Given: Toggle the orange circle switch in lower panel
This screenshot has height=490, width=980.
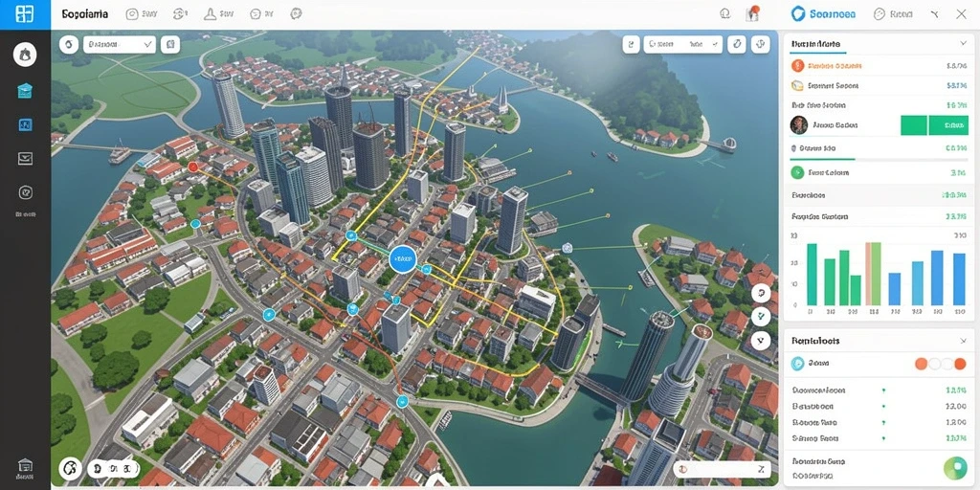Looking at the screenshot, I should 921,363.
